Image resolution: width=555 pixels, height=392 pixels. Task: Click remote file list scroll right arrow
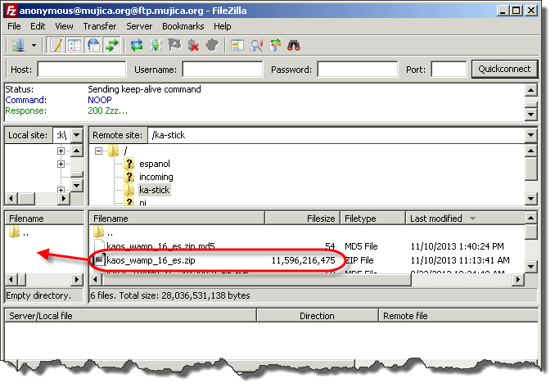pos(518,280)
